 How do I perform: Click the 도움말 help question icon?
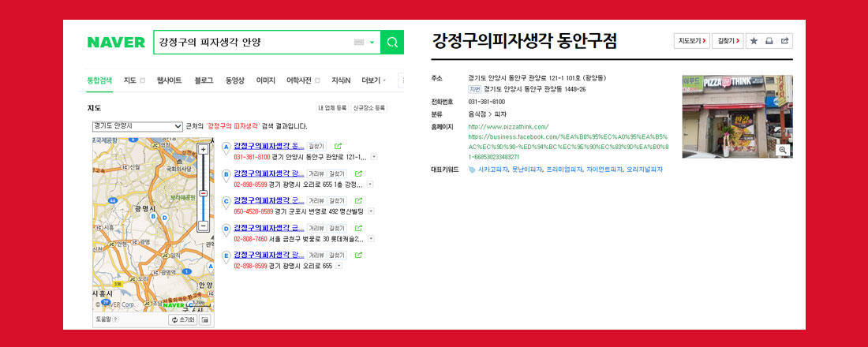pos(115,319)
